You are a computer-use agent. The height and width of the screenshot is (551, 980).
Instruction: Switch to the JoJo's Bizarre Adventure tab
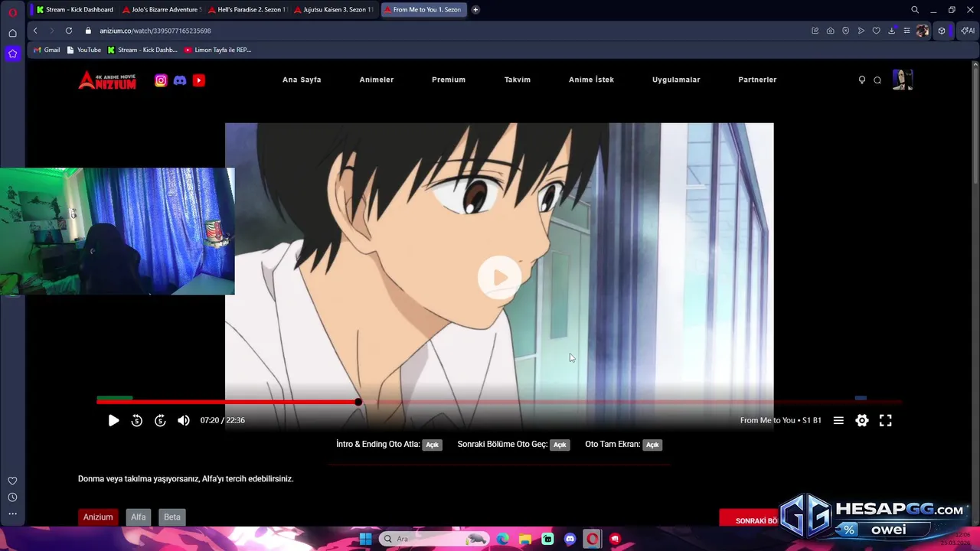point(162,10)
